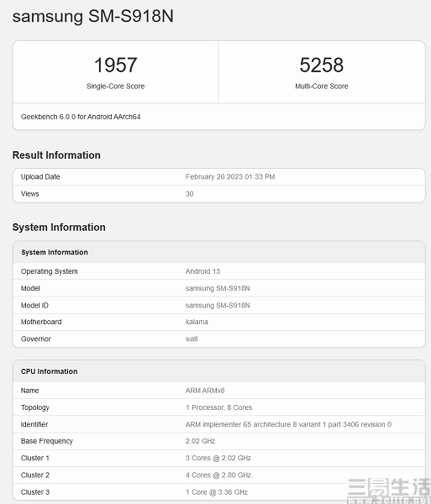The image size is (431, 504).
Task: Click the Motherboard label
Action: pos(41,322)
